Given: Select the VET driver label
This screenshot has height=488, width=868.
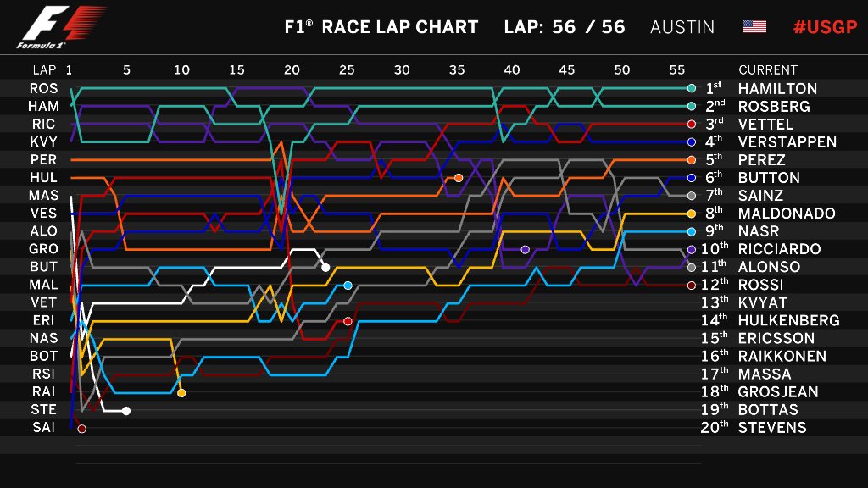Looking at the screenshot, I should click(x=44, y=302).
